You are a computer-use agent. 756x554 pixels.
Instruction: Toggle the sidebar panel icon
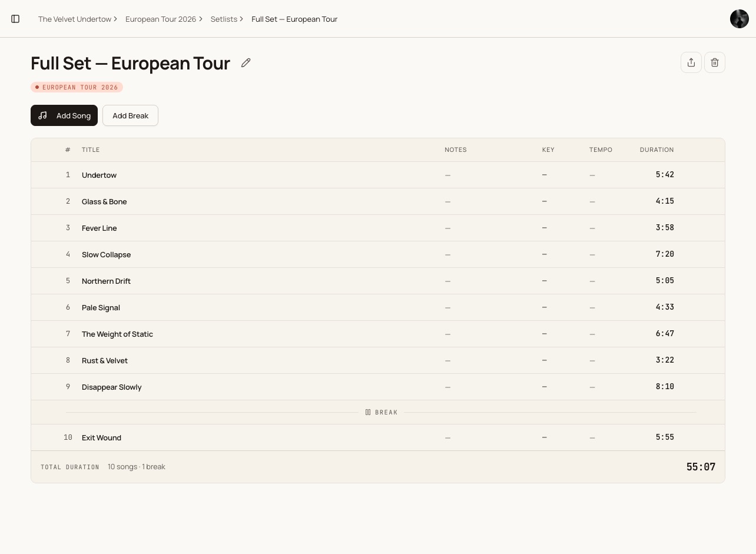click(x=15, y=19)
